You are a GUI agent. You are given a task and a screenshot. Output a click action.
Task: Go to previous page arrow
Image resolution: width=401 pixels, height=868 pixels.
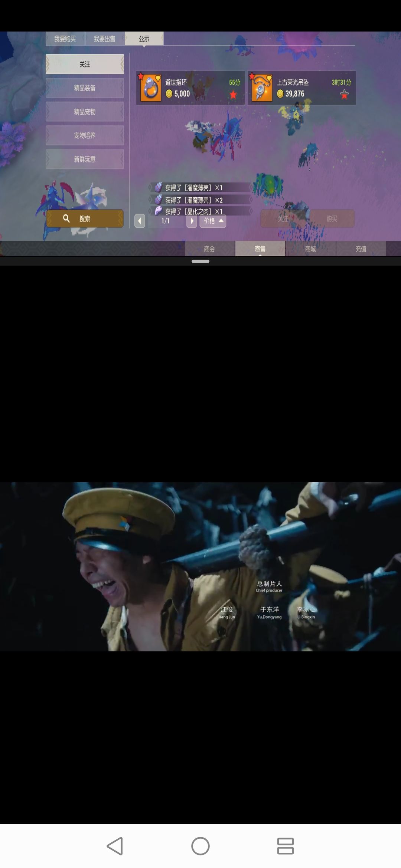tap(140, 221)
